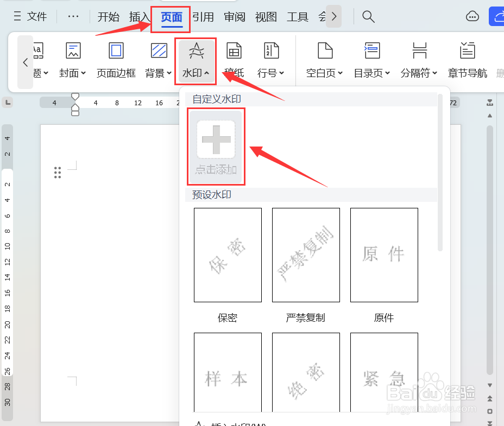Select the 保密 preset watermark

pos(227,255)
